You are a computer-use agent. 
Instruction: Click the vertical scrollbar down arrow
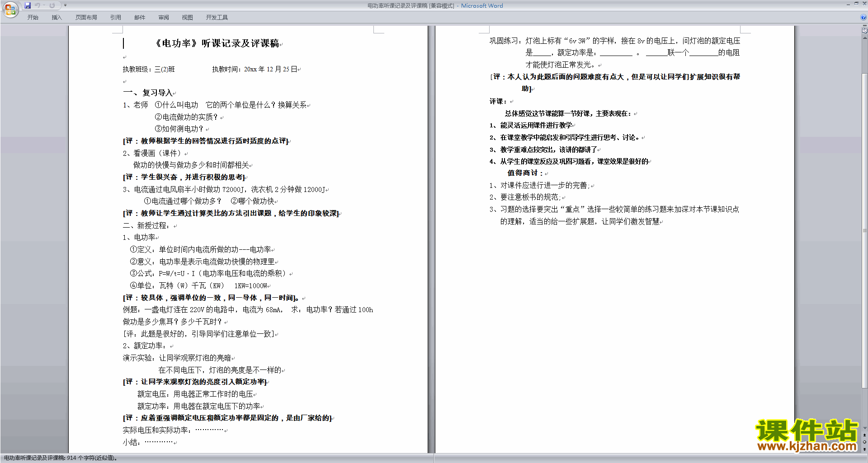864,428
